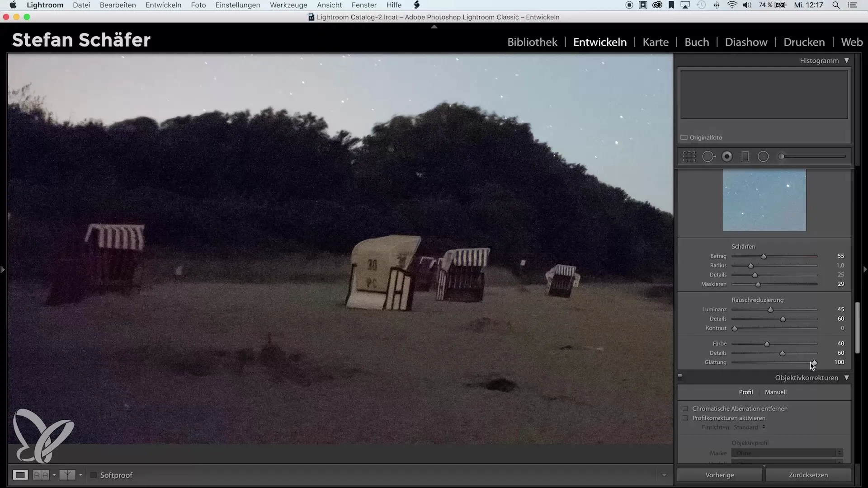Collapse the Histogramm panel
Image resolution: width=868 pixels, height=488 pixels.
click(x=846, y=61)
